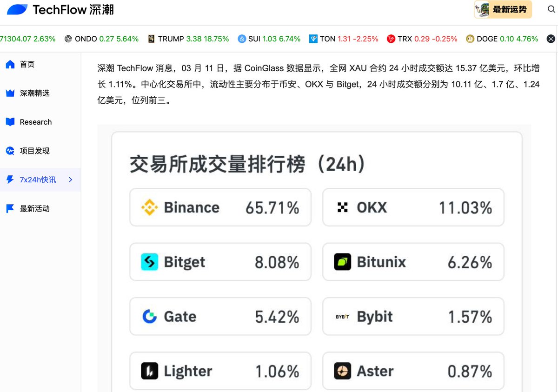The height and width of the screenshot is (392, 558).
Task: Close the ticker bar with X icon
Action: point(551,39)
